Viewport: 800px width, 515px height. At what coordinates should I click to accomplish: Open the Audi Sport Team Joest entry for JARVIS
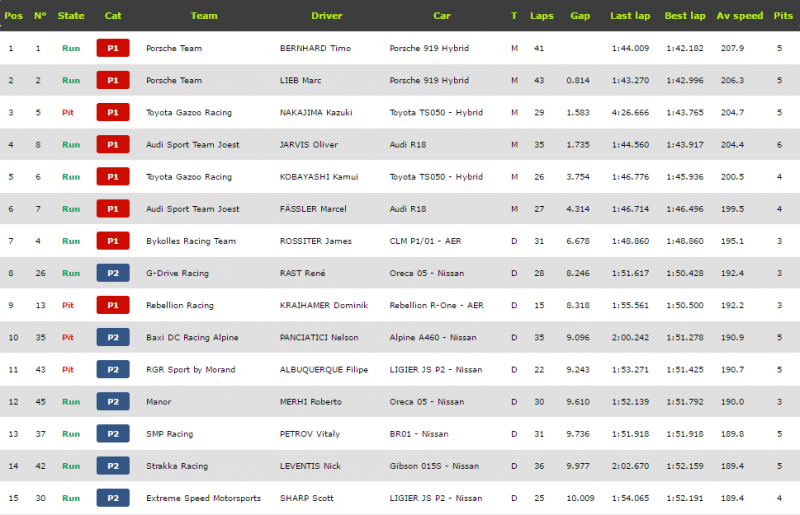point(192,144)
